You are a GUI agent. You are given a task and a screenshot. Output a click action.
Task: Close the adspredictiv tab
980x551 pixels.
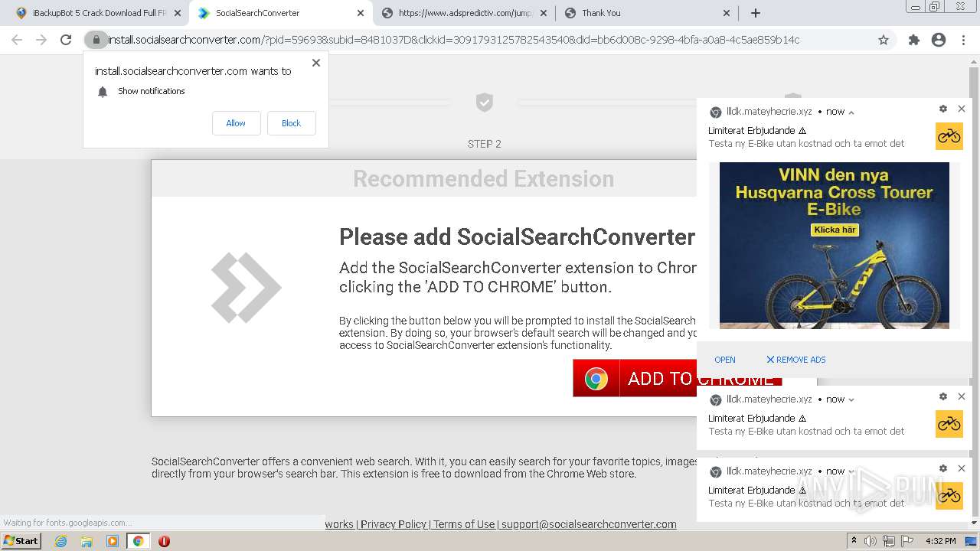point(544,13)
